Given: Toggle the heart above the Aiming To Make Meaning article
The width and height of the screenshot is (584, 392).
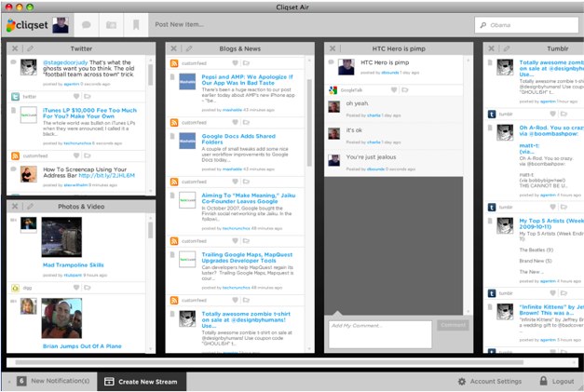Looking at the screenshot, I should [235, 182].
